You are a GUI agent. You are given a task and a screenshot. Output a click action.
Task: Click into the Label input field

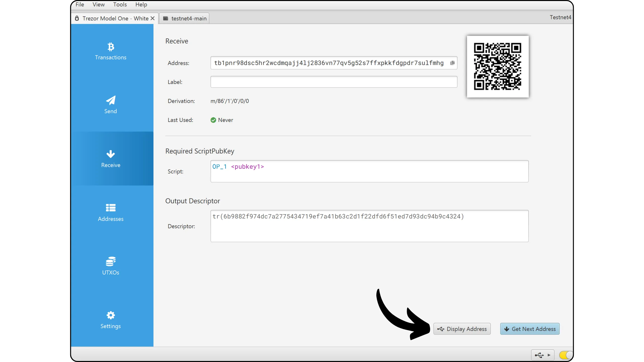tap(334, 82)
